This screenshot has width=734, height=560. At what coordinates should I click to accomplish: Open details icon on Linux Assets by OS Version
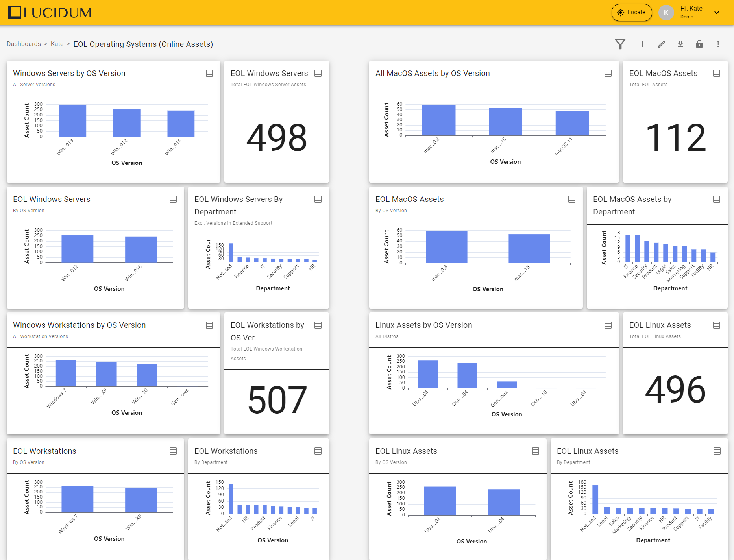pos(608,325)
